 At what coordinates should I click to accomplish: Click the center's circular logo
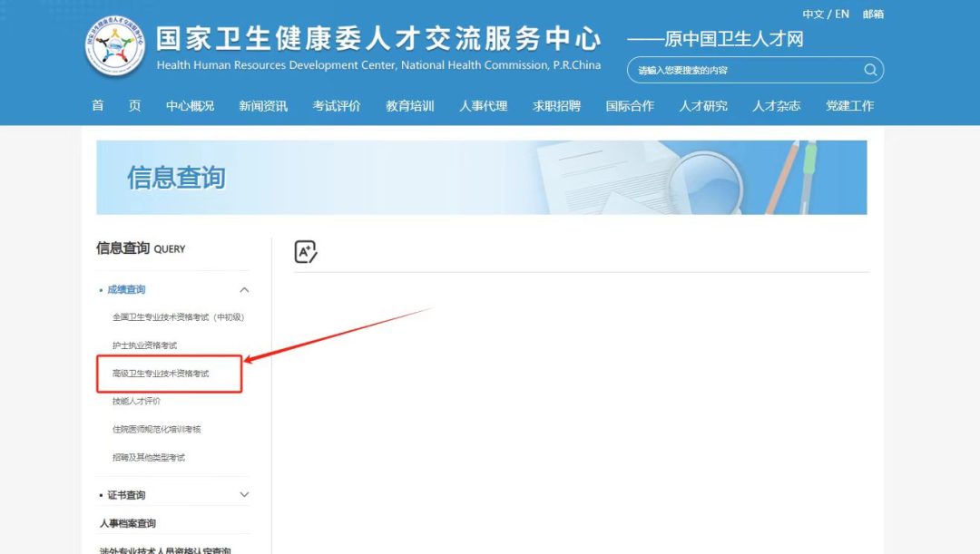coord(115,49)
